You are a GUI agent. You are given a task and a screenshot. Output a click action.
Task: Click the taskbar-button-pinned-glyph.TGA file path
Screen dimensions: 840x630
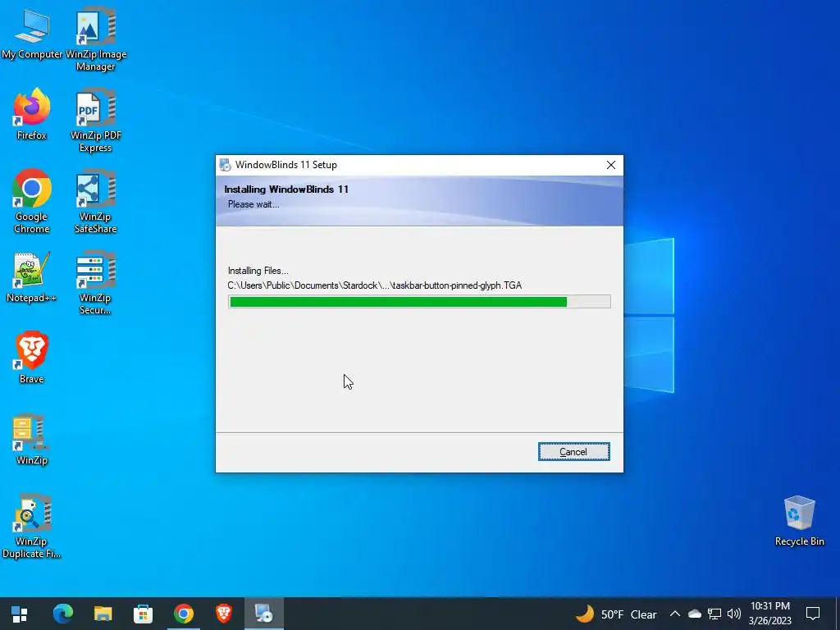pos(374,285)
